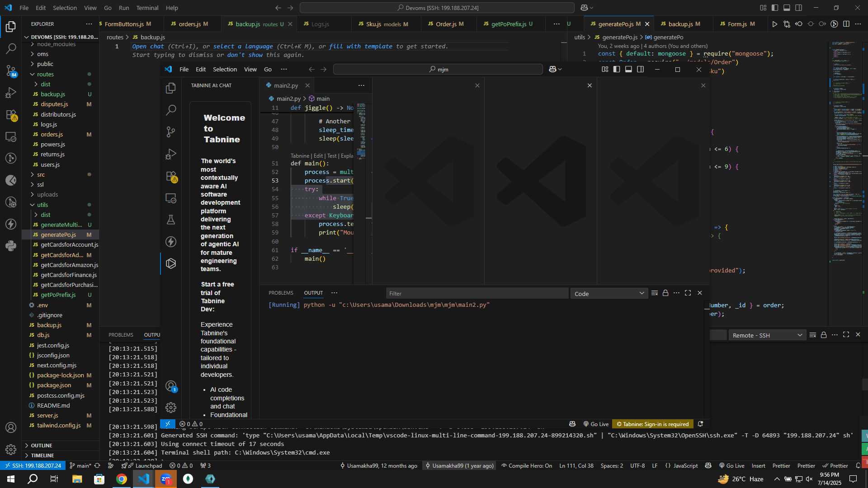Open Remote - SSH output channel dropdown
This screenshot has height=488, width=868.
coord(767,335)
